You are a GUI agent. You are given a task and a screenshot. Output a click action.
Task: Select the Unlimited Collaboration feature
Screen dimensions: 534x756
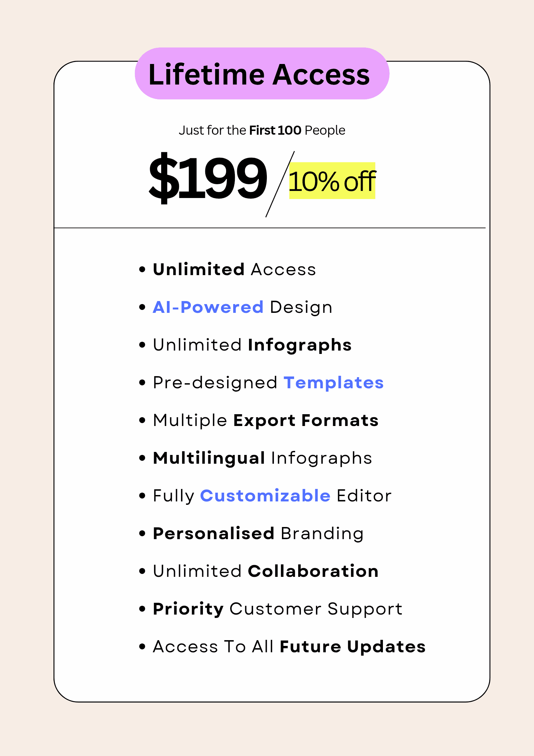tap(265, 571)
